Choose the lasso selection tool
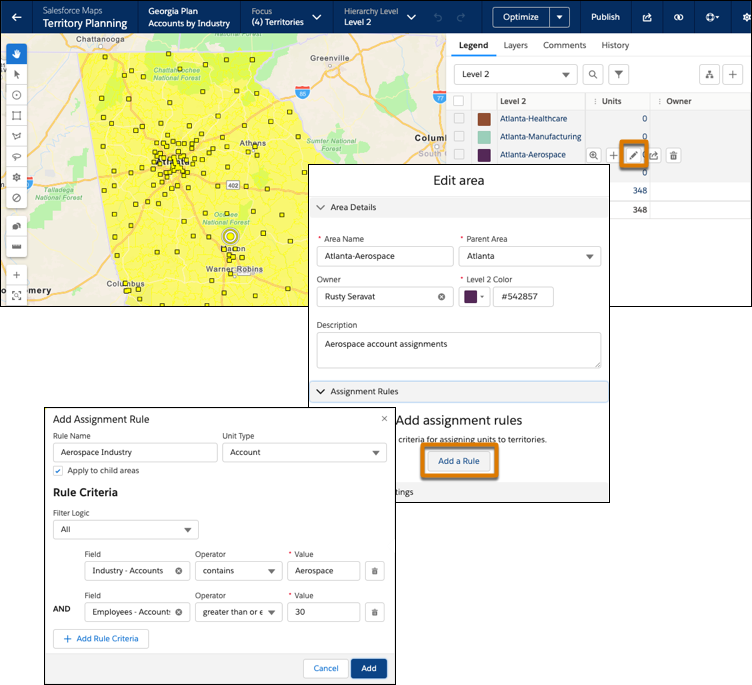The height and width of the screenshot is (685, 752). point(17,157)
